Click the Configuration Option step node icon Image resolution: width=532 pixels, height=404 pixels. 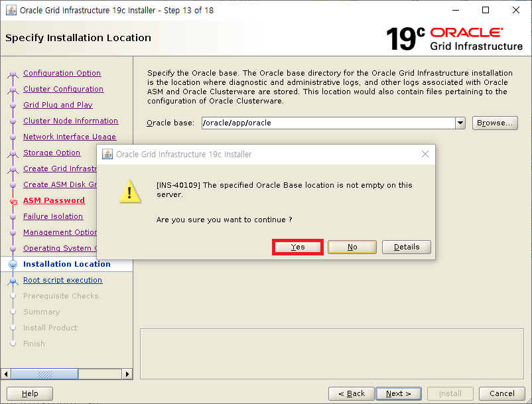[13, 73]
